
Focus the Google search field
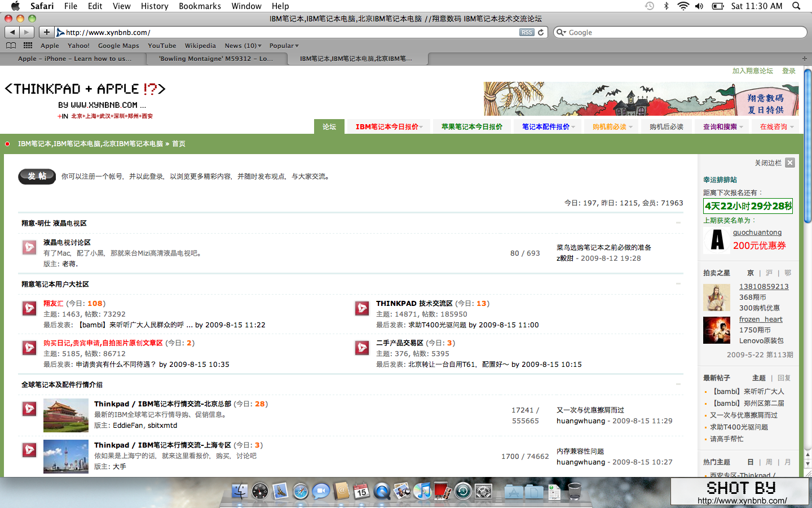click(680, 32)
